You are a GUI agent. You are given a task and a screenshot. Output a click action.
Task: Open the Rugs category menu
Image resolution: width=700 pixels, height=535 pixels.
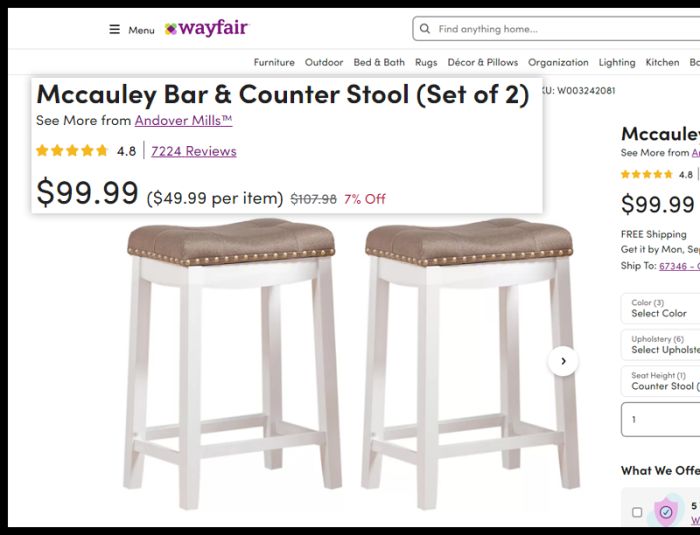[x=426, y=62]
